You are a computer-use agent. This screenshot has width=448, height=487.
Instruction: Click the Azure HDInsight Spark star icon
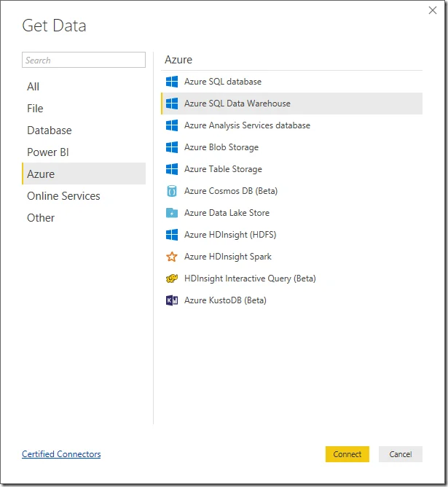(172, 257)
